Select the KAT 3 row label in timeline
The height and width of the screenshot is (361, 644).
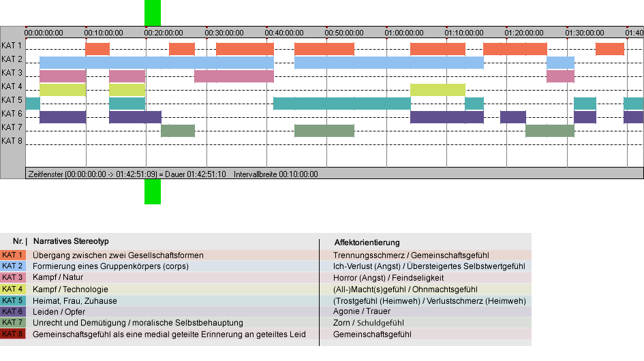click(12, 73)
